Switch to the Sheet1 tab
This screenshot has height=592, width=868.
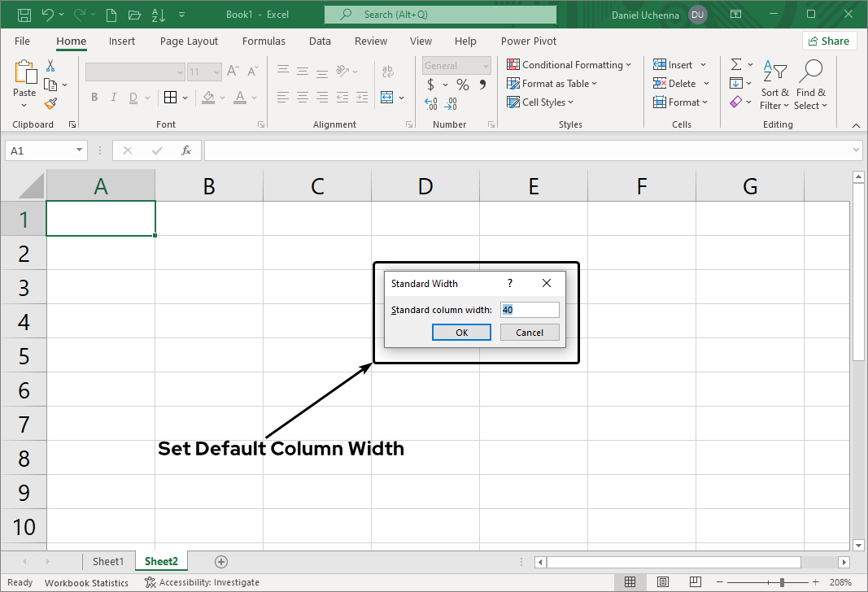coord(109,561)
